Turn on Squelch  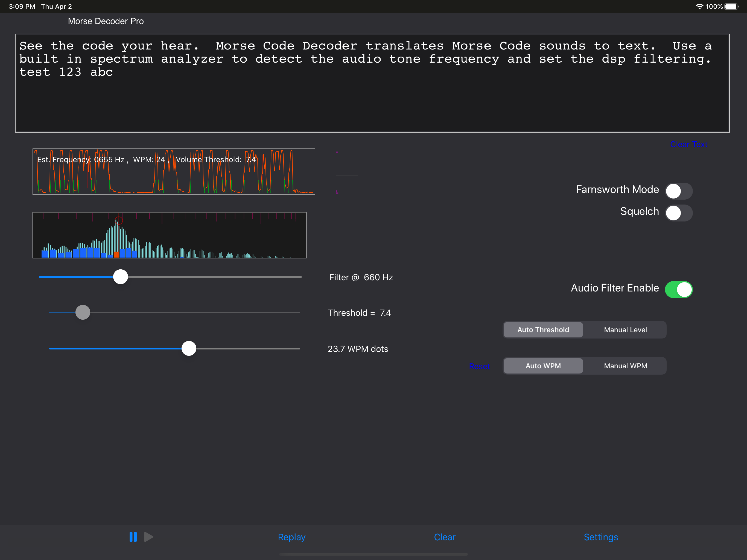[679, 213]
